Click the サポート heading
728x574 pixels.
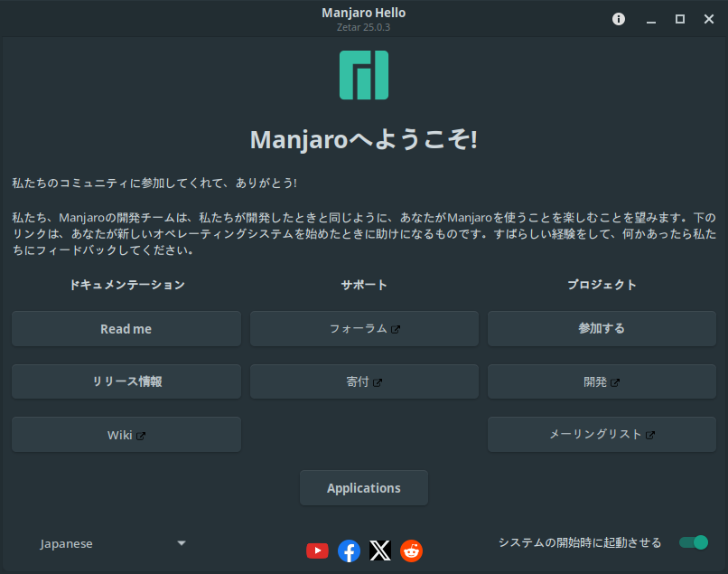pyautogui.click(x=364, y=285)
